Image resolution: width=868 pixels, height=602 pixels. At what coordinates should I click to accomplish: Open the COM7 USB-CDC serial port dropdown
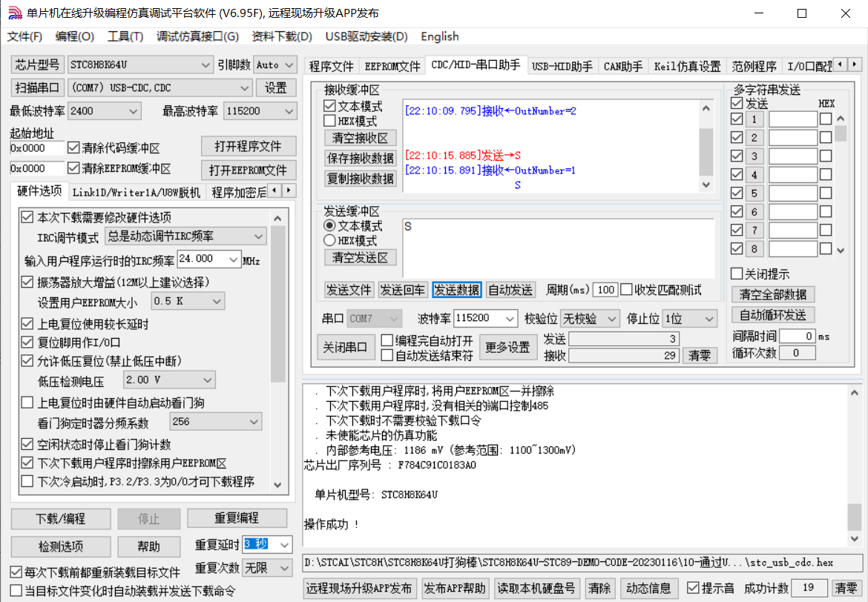click(x=160, y=88)
